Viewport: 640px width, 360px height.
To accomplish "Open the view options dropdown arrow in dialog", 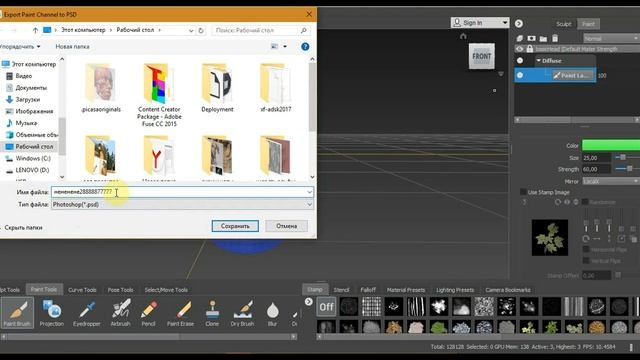I will coord(285,47).
